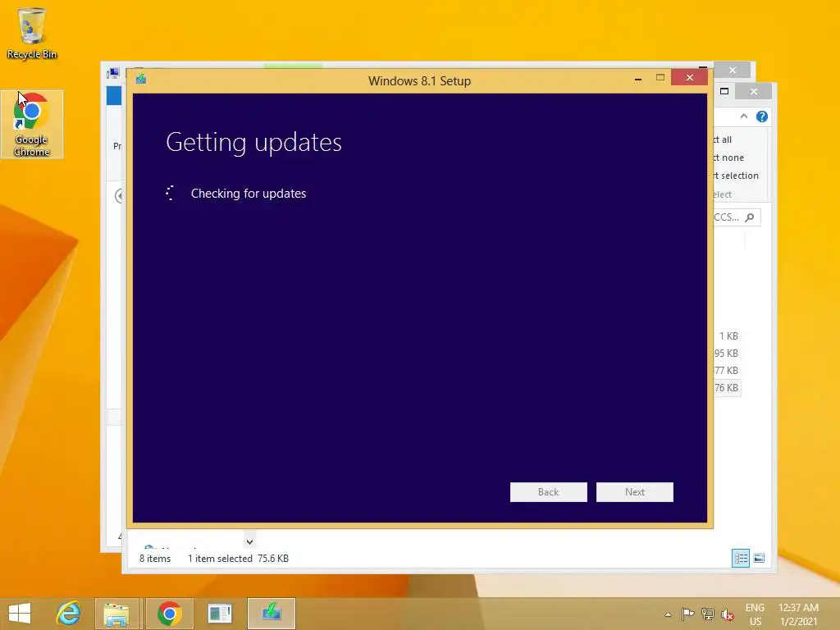Click the back arrow in rear window
Viewport: 840px width, 630px height.
tap(119, 196)
